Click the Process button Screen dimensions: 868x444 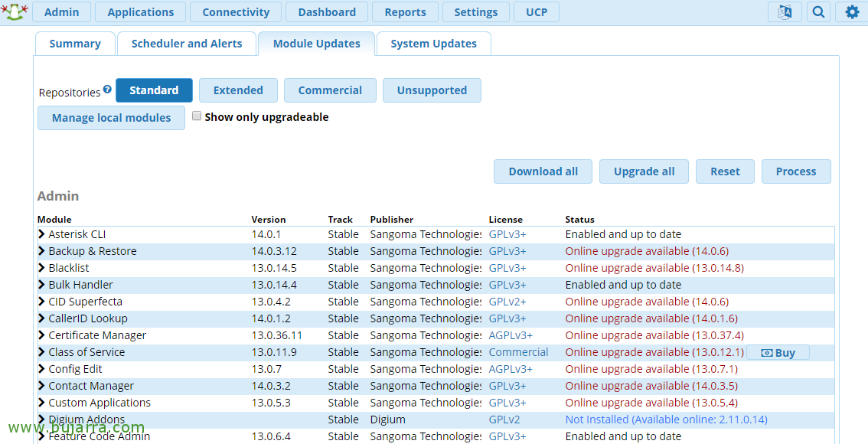[796, 171]
